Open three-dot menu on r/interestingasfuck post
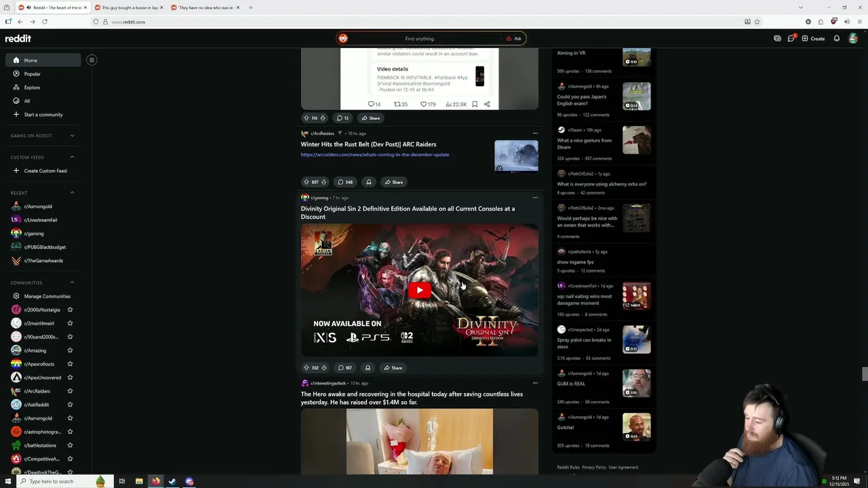The image size is (868, 488). (535, 383)
